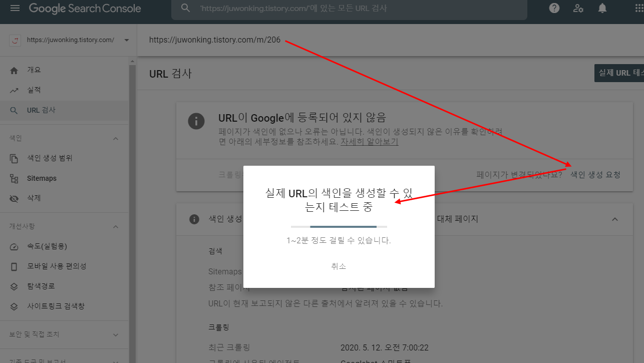The image size is (644, 363).
Task: Open the 자세히 알아보기 link
Action: coord(370,142)
